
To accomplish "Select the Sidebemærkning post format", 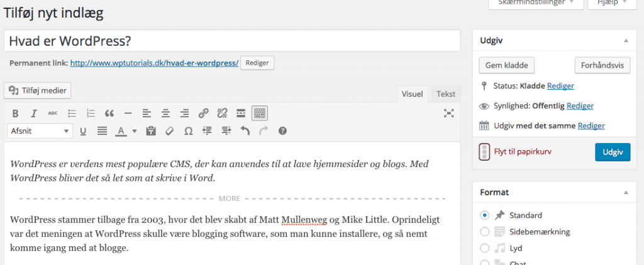I will [485, 232].
